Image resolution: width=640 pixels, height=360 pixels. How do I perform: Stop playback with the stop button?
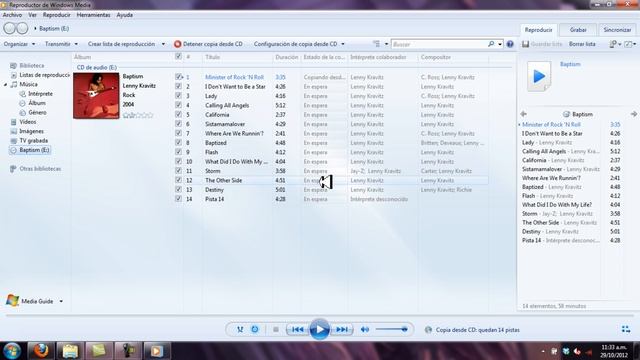pos(276,329)
